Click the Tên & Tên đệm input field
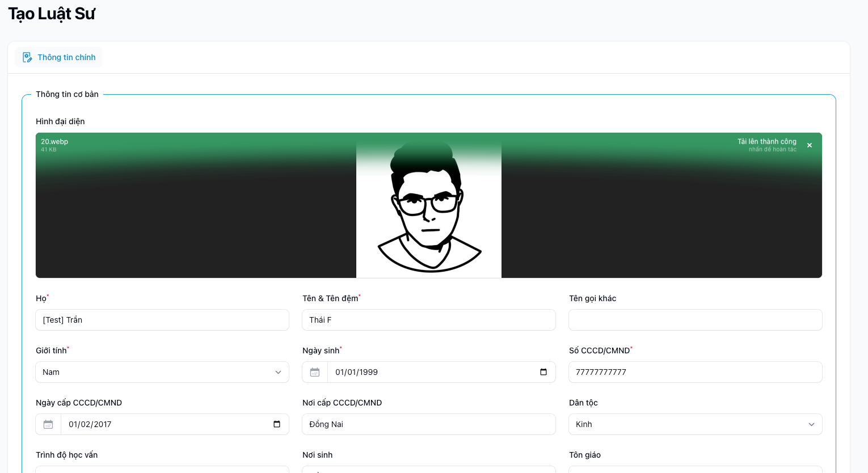The height and width of the screenshot is (473, 868). pos(428,320)
